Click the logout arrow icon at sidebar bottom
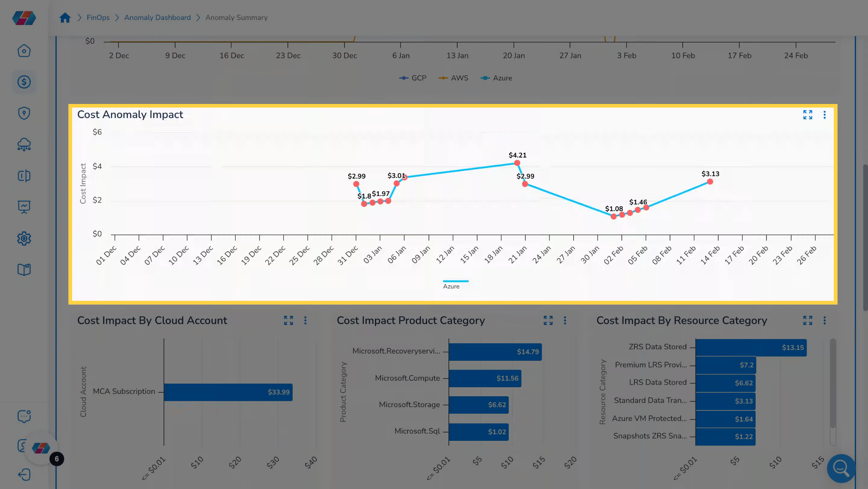This screenshot has height=489, width=868. [24, 475]
